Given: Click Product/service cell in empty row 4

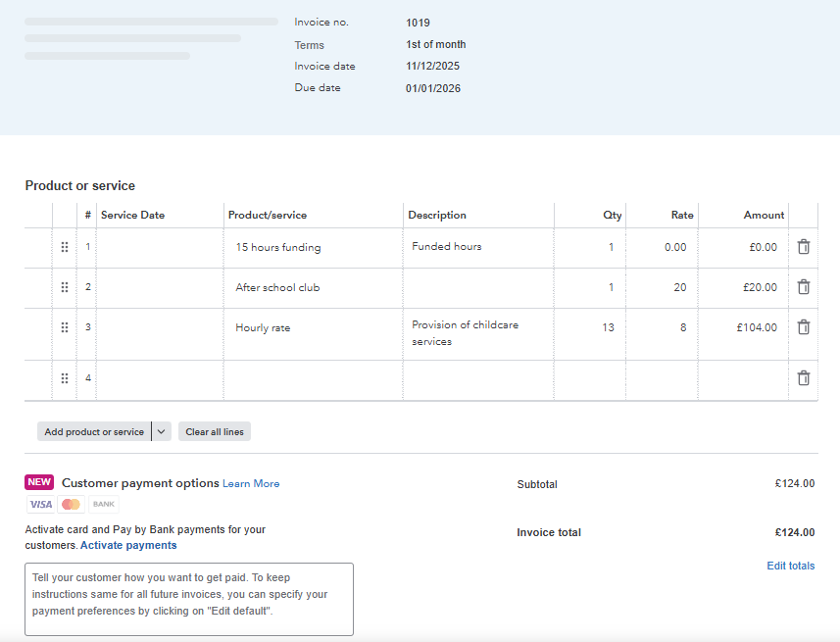Looking at the screenshot, I should (313, 378).
